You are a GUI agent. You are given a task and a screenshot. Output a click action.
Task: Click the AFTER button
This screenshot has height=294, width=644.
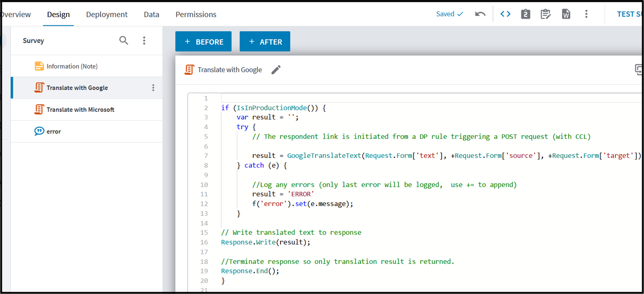pos(265,42)
